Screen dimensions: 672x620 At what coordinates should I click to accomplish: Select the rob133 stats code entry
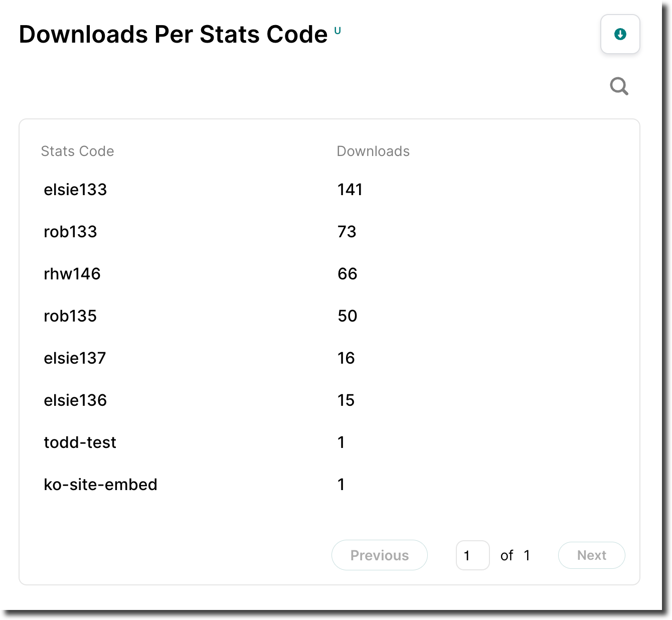coord(70,232)
